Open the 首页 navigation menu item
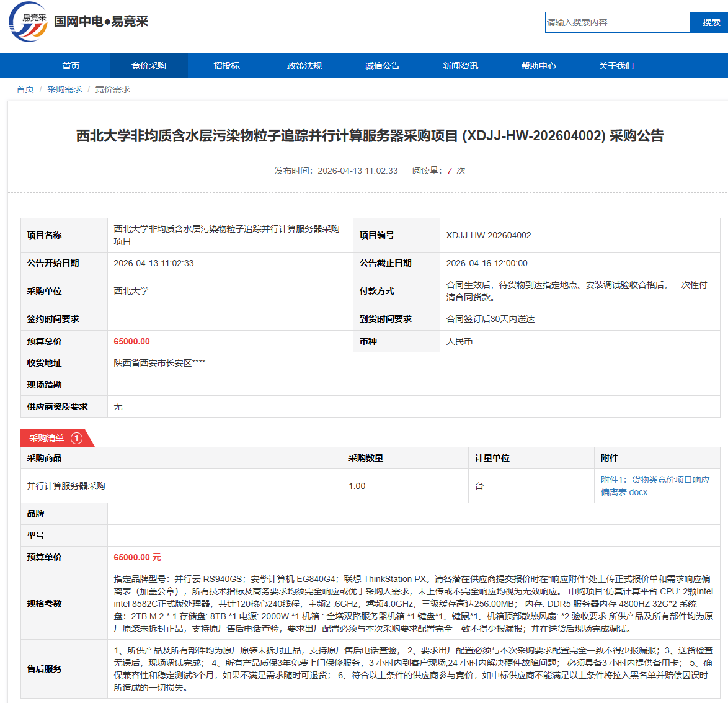This screenshot has width=728, height=703. pyautogui.click(x=71, y=66)
